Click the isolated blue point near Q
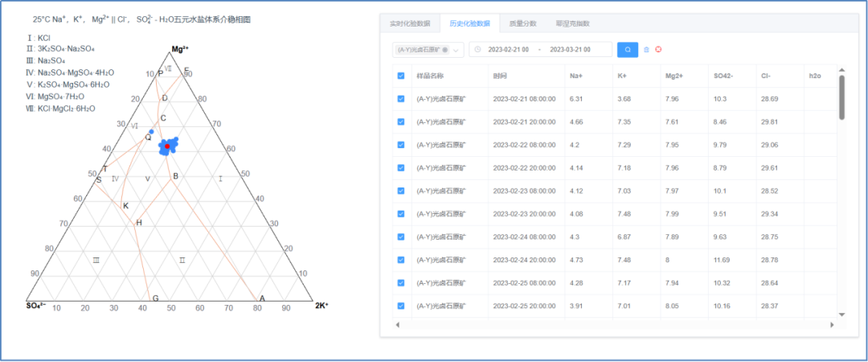 pyautogui.click(x=151, y=131)
